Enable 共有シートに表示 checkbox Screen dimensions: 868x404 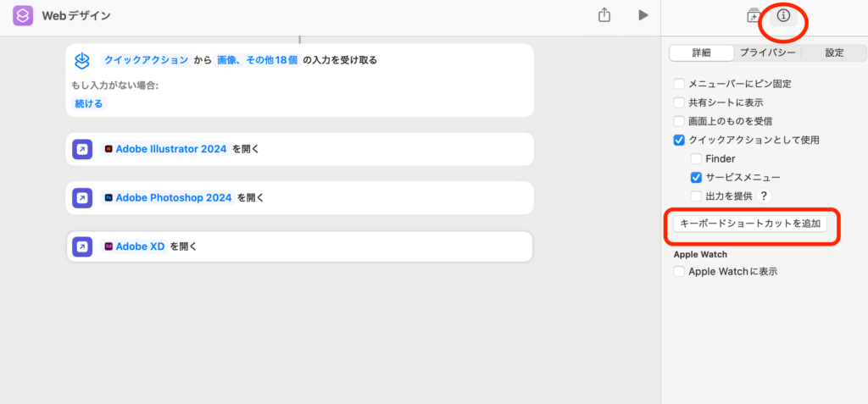[x=679, y=102]
